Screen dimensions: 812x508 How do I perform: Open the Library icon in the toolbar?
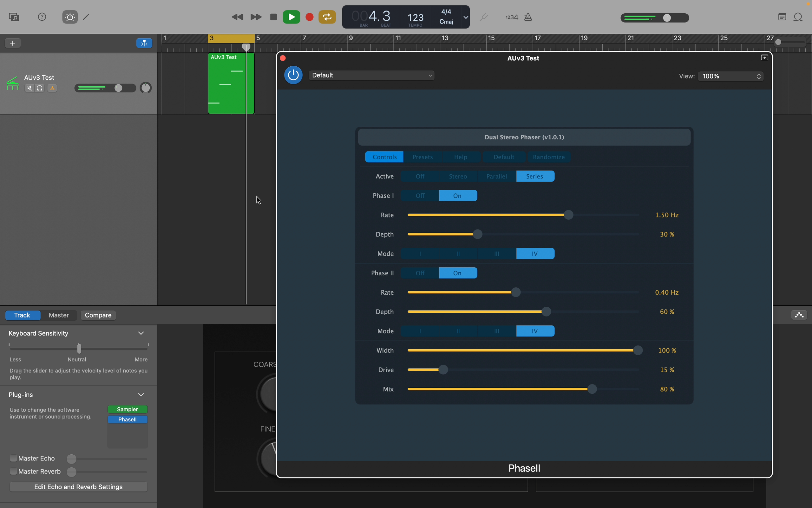click(14, 17)
